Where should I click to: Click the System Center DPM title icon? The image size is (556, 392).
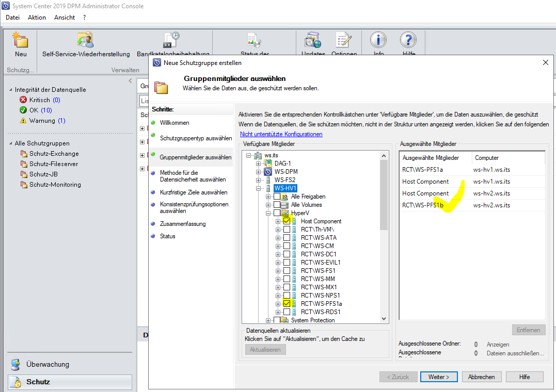tap(6, 6)
